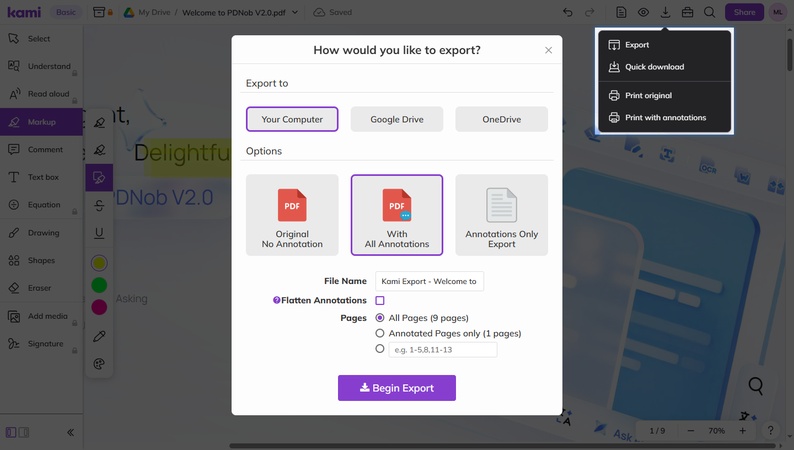The height and width of the screenshot is (450, 794).
Task: Click the File Name input field
Action: pos(429,281)
